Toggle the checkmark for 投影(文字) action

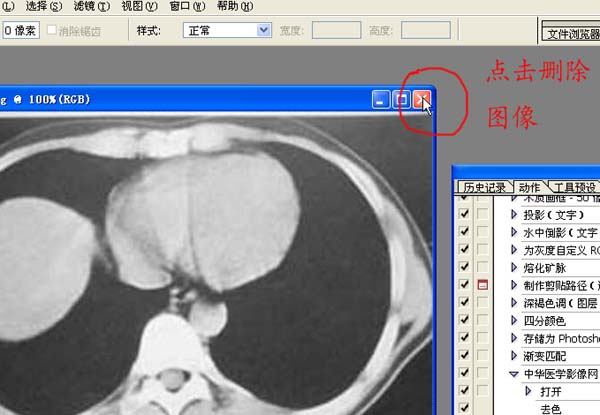[x=464, y=213]
